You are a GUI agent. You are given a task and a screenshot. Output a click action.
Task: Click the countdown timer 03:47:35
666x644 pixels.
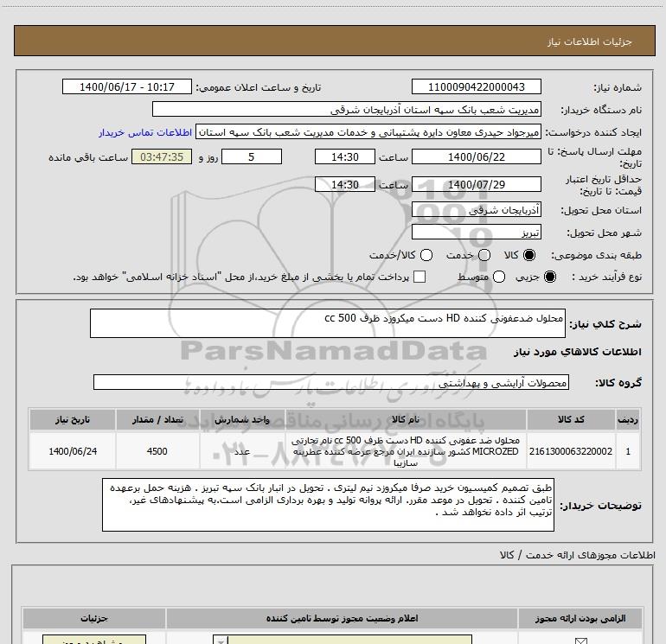point(162,157)
